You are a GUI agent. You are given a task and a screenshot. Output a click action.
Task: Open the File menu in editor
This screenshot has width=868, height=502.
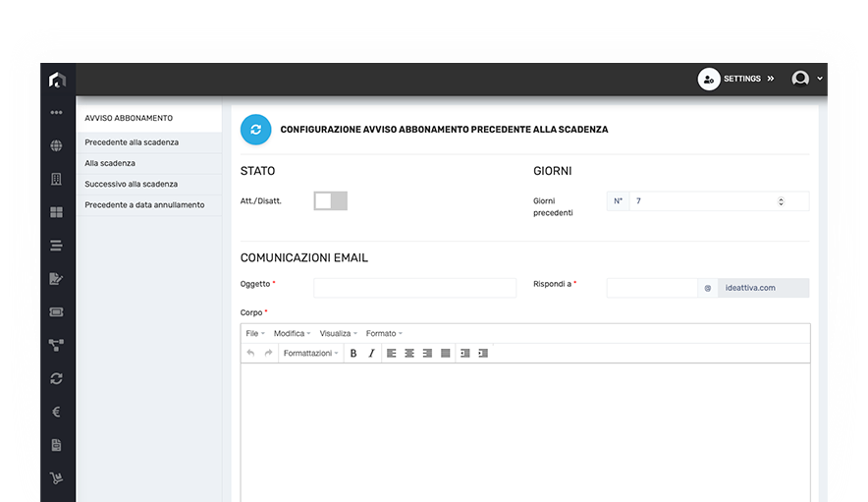[255, 334]
